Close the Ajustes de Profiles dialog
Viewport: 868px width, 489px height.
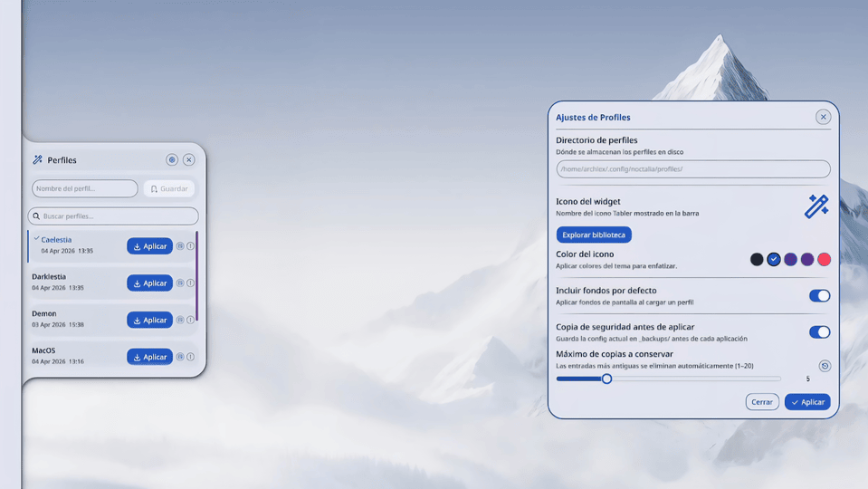click(823, 117)
